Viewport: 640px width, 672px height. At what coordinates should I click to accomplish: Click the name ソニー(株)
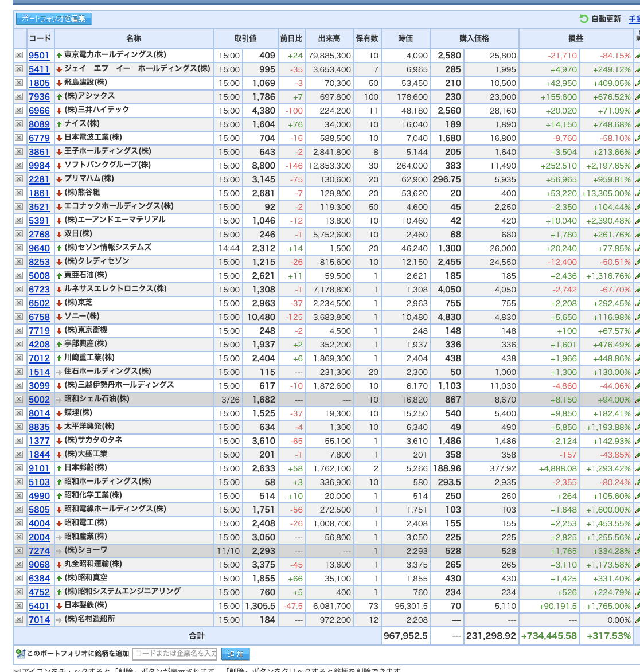click(81, 317)
